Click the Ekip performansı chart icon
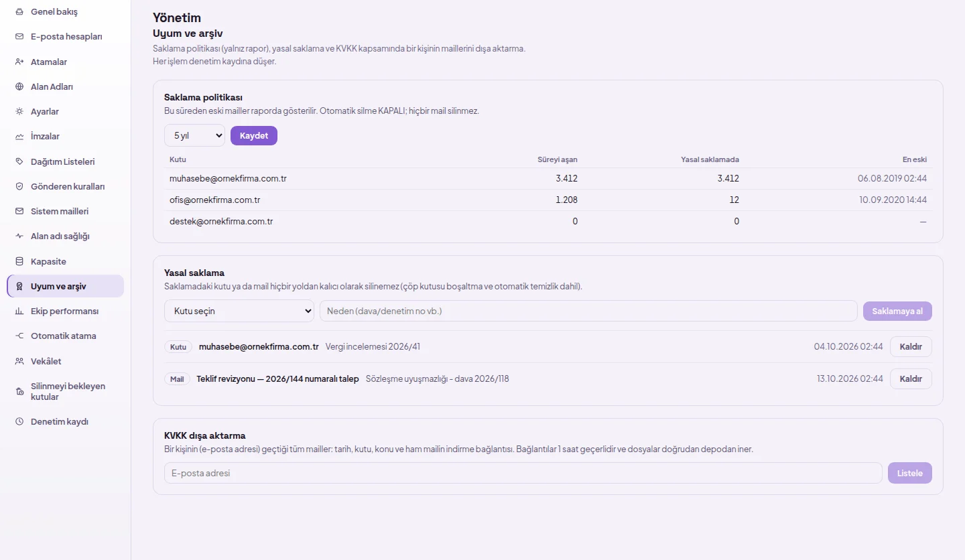The image size is (965, 560). pyautogui.click(x=19, y=311)
